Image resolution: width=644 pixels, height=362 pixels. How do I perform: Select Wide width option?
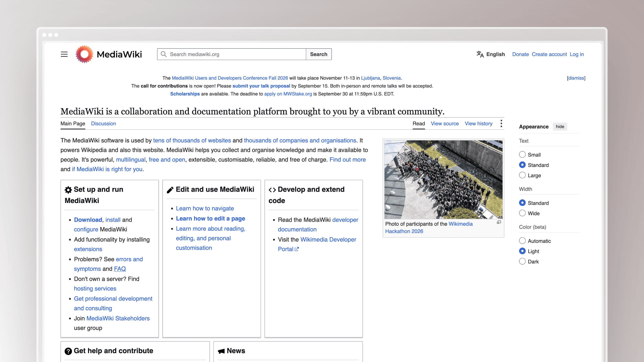pyautogui.click(x=522, y=213)
